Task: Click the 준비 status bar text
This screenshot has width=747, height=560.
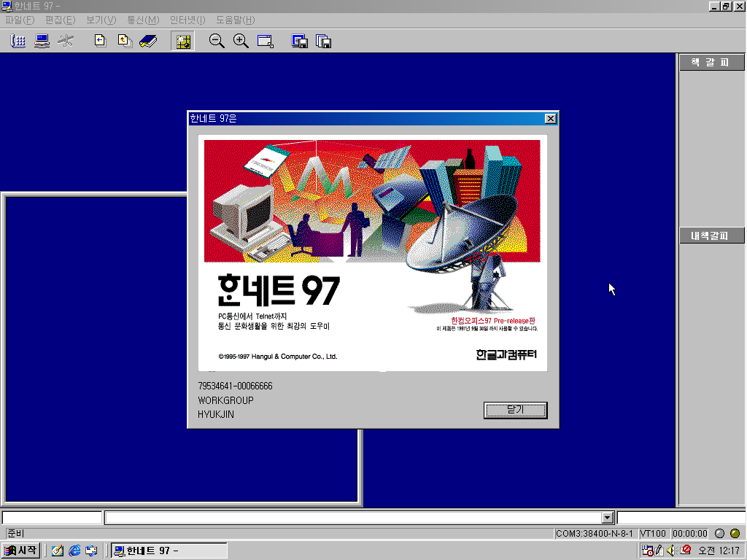Action: (16, 533)
